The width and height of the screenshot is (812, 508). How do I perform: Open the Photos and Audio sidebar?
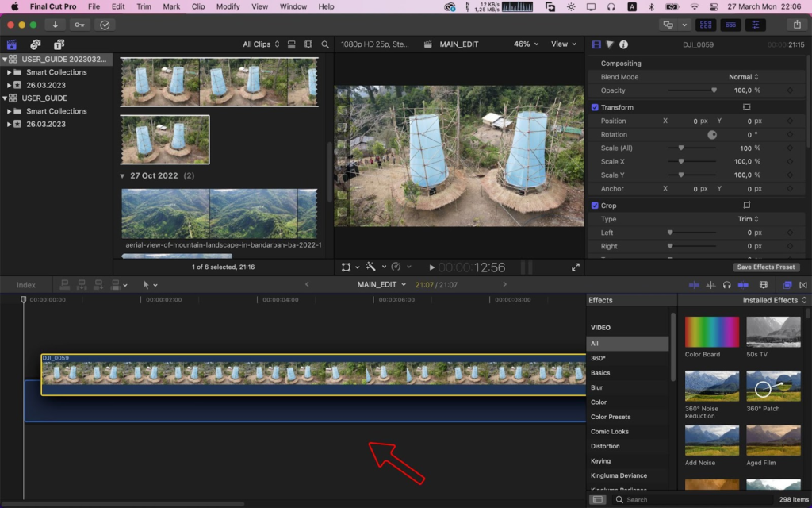point(35,44)
